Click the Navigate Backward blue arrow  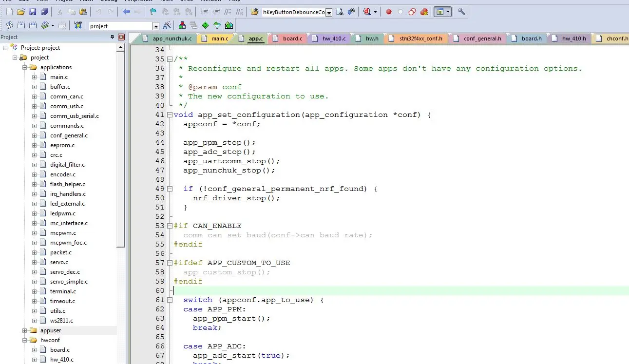tap(126, 12)
